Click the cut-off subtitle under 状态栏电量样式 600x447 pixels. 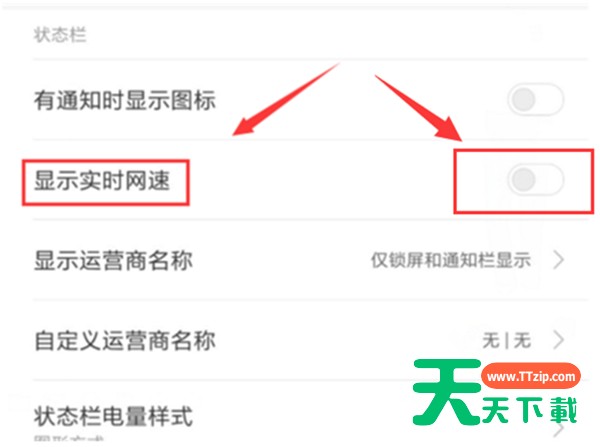click(x=69, y=439)
